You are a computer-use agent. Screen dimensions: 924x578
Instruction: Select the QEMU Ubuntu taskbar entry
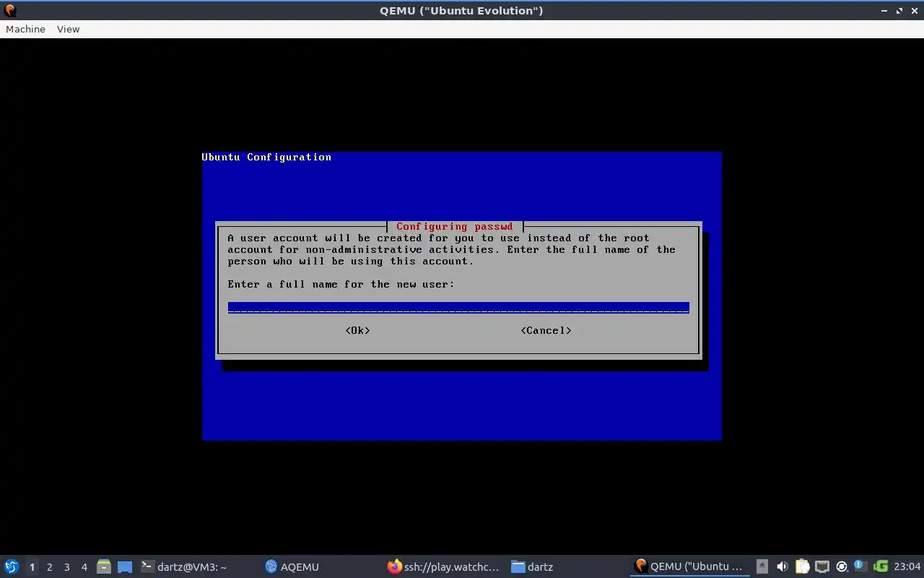click(x=689, y=566)
